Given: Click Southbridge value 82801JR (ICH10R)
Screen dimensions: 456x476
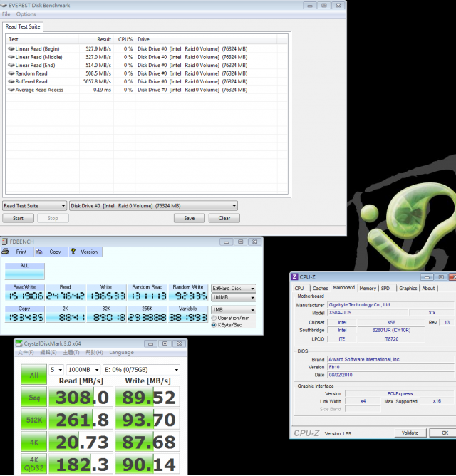Looking at the screenshot, I should tap(391, 330).
